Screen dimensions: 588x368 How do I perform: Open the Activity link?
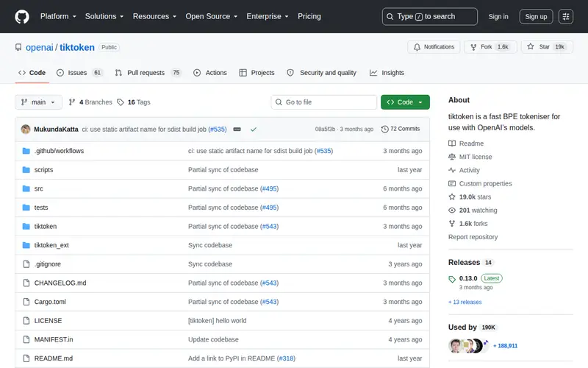465,170
